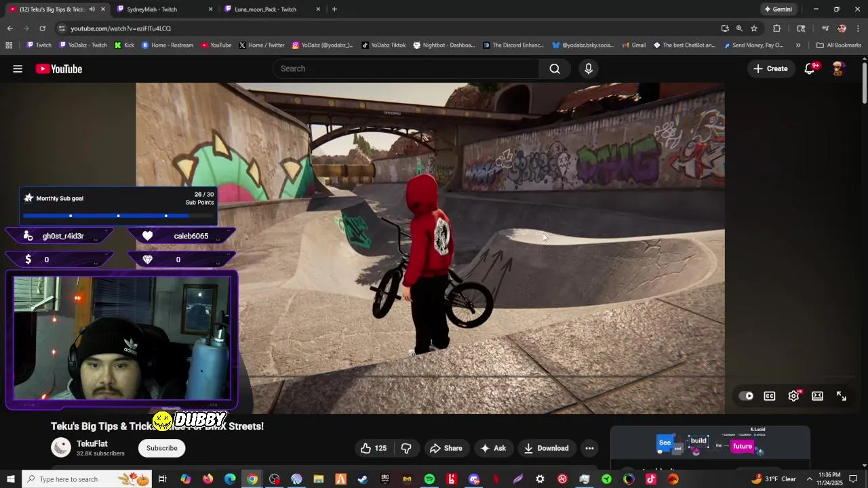Toggle autoplay switch on the player

746,396
